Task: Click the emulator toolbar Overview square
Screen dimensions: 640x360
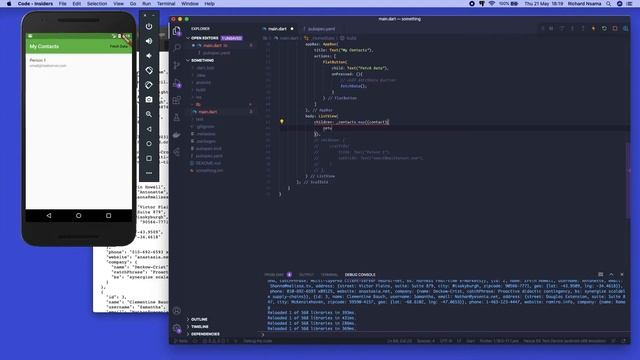Action: (x=149, y=158)
